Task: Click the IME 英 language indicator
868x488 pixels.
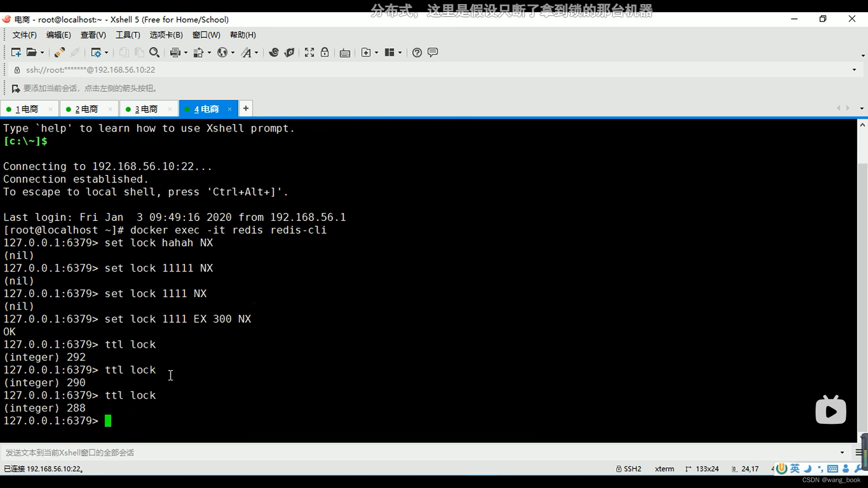Action: [795, 469]
